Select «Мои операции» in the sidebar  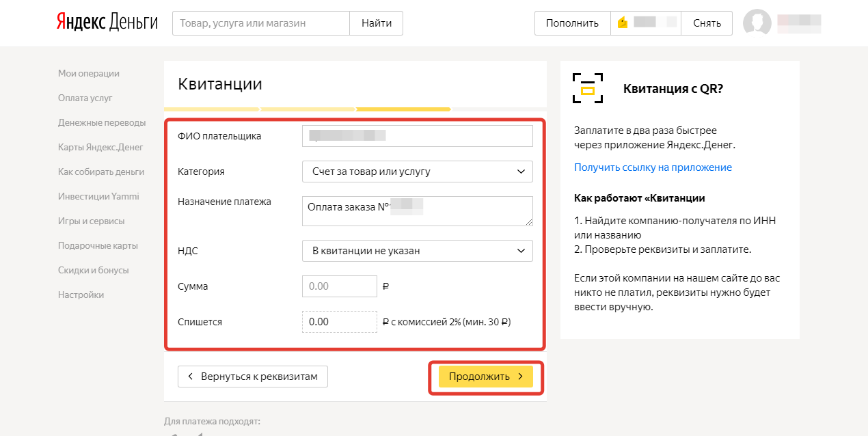point(88,73)
